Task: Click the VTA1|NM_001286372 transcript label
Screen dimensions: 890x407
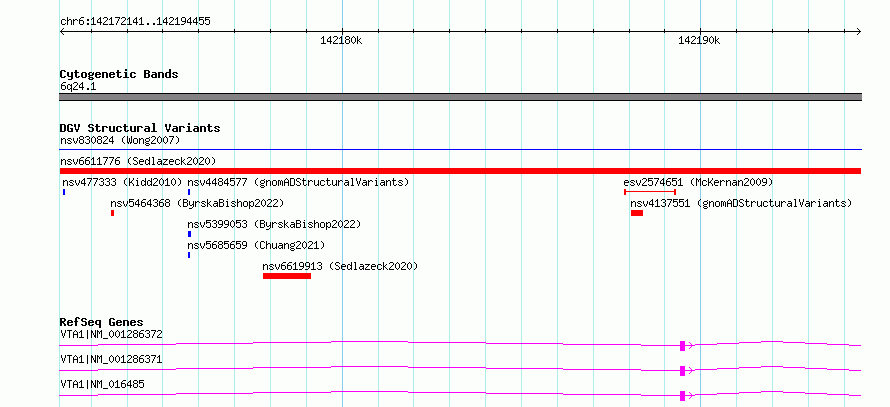Action: point(111,334)
